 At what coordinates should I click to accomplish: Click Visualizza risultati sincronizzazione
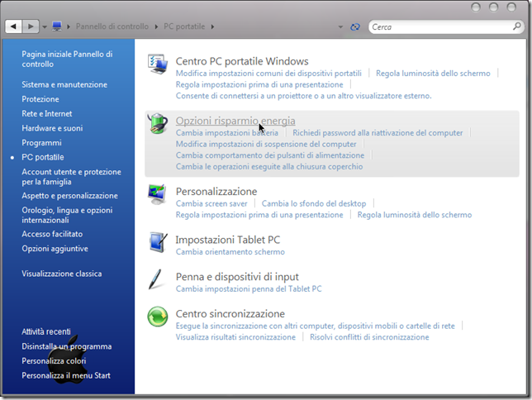tap(235, 337)
